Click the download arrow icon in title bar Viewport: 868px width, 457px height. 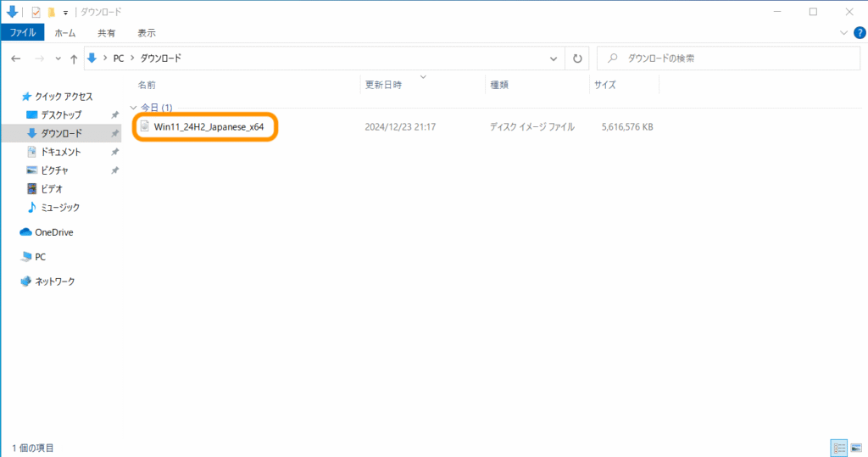coord(12,12)
